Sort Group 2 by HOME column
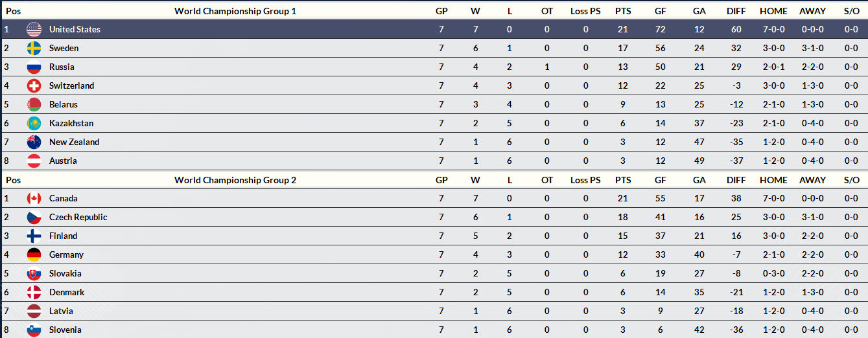Image resolution: width=868 pixels, height=338 pixels. click(773, 180)
